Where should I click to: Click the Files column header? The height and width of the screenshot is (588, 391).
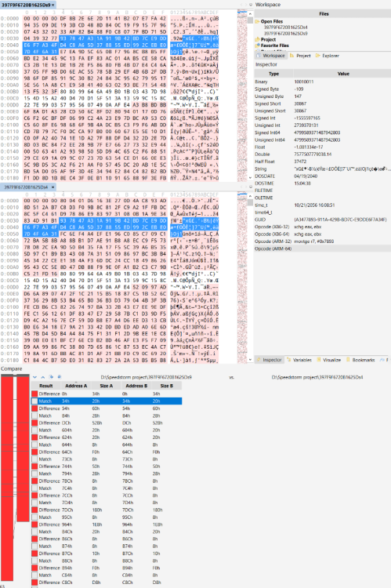pyautogui.click(x=323, y=14)
